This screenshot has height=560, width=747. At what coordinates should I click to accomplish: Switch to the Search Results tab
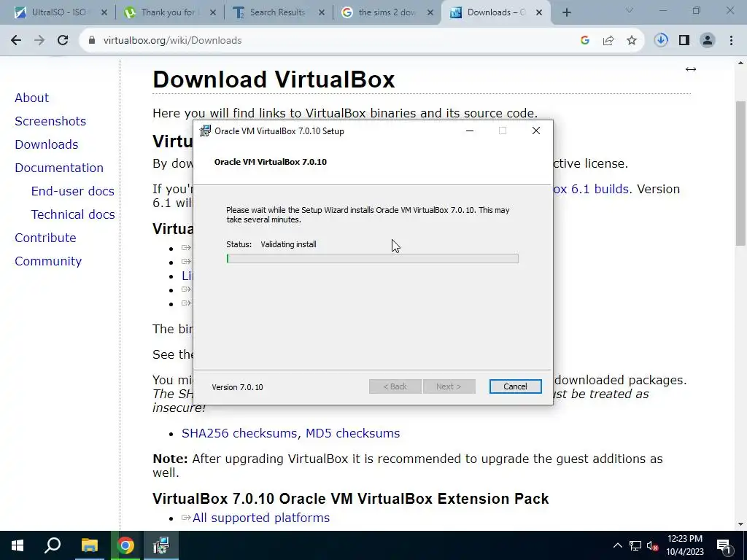(276, 12)
